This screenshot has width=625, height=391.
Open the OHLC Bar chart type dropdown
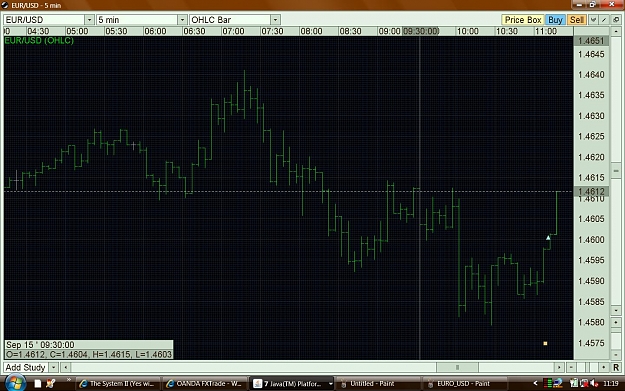coord(275,20)
